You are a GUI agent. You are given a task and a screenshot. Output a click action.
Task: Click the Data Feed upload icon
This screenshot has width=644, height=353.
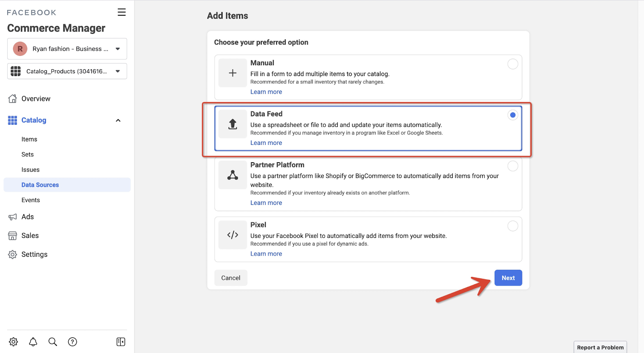coord(233,124)
